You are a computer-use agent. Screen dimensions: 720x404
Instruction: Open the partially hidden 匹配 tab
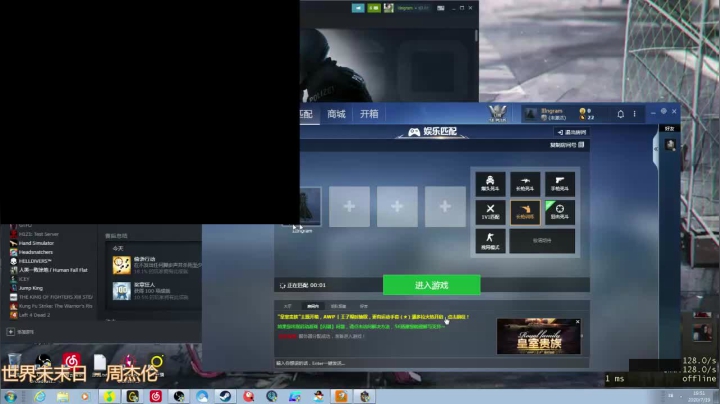pyautogui.click(x=306, y=114)
